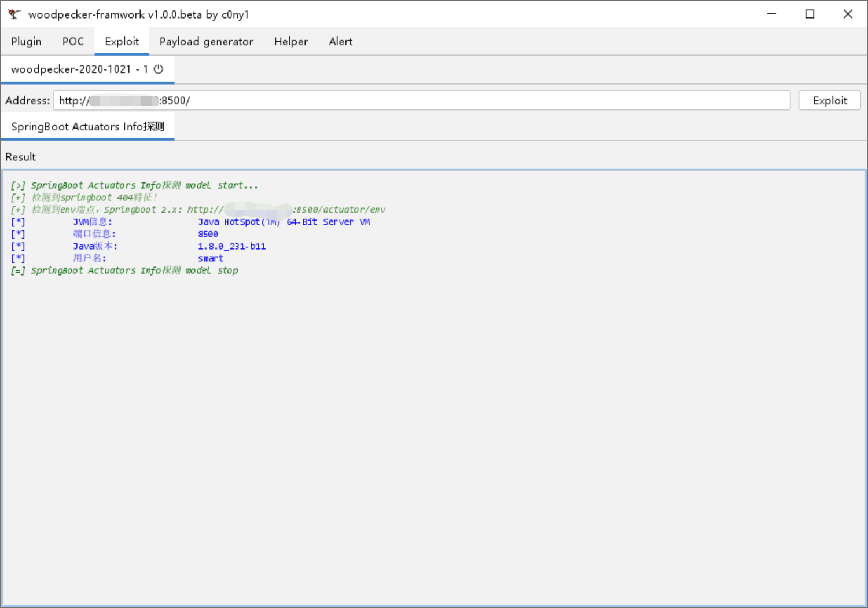Click the Result label
Screen dimensions: 868x608
tap(20, 157)
